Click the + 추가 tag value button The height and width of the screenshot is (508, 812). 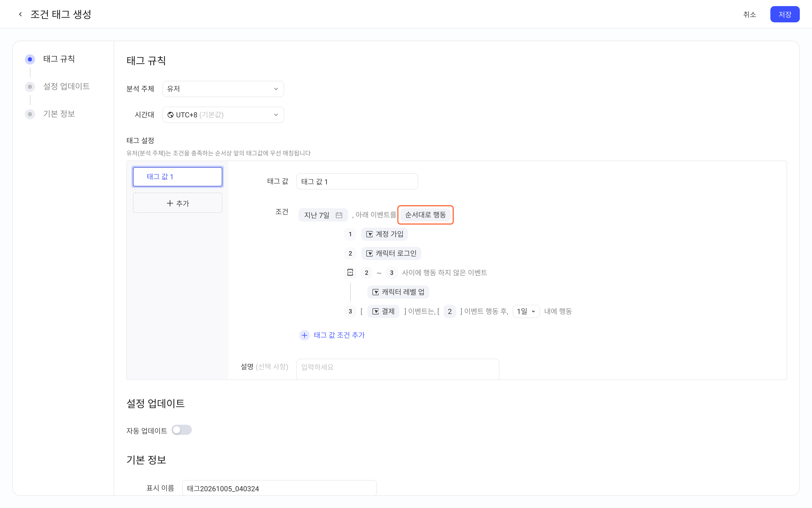(x=178, y=203)
